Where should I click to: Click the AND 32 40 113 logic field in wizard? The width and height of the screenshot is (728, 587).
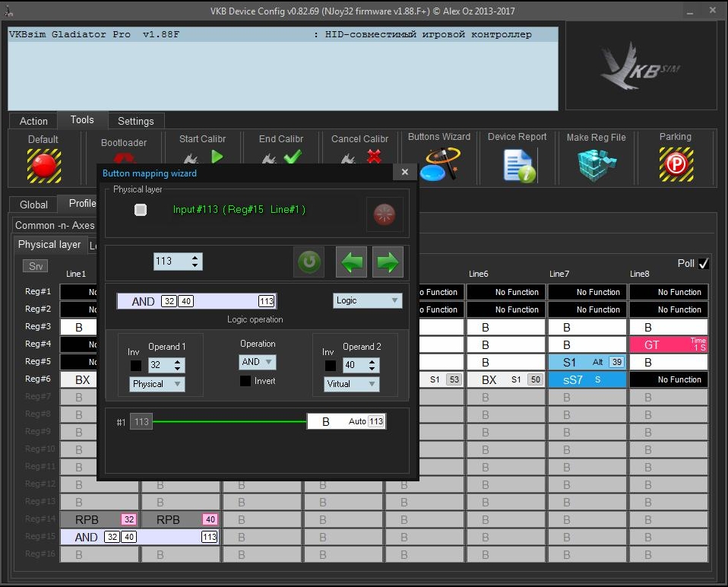pyautogui.click(x=197, y=301)
